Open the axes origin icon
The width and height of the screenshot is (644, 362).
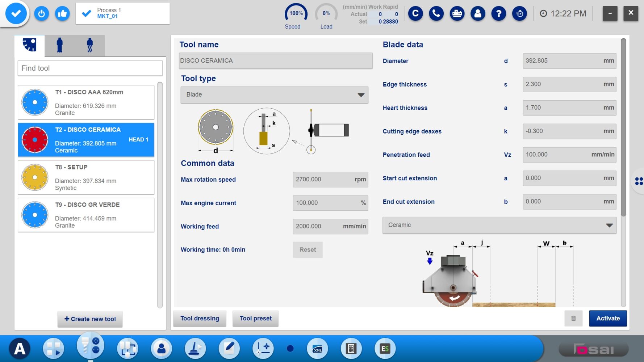point(263,349)
